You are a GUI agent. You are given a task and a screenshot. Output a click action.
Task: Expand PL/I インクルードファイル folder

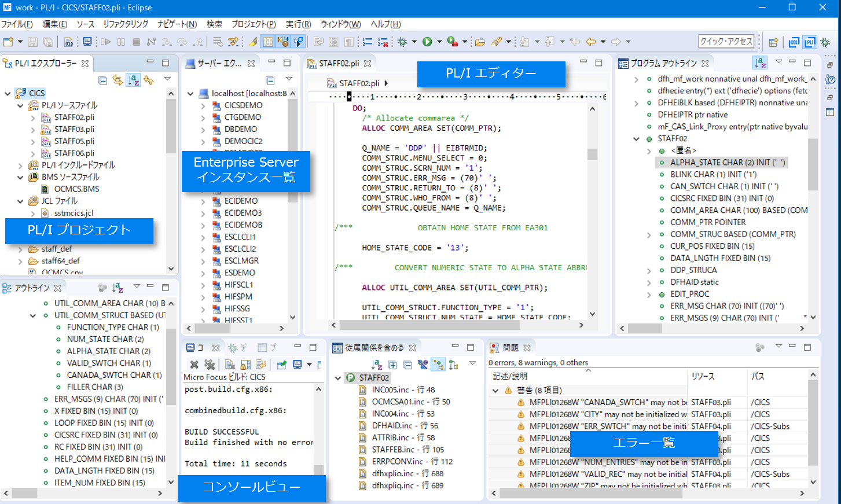20,165
